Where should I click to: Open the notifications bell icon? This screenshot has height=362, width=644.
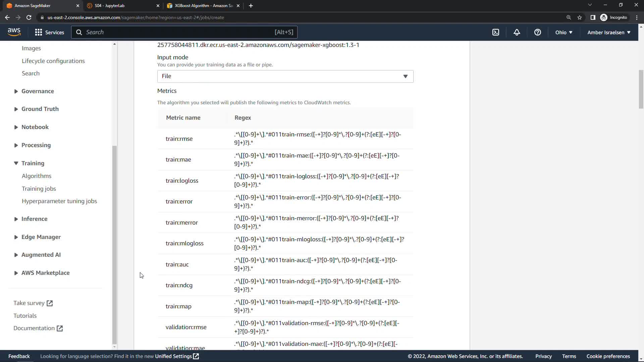pyautogui.click(x=517, y=33)
